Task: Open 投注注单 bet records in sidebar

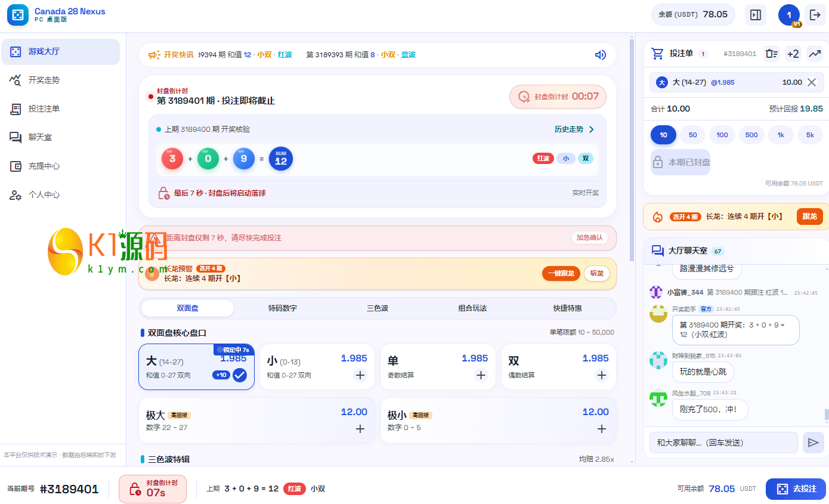Action: pyautogui.click(x=60, y=109)
